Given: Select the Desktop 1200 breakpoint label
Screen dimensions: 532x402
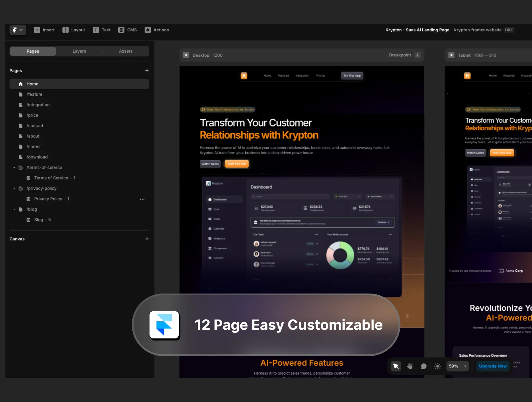Looking at the screenshot, I should [207, 55].
